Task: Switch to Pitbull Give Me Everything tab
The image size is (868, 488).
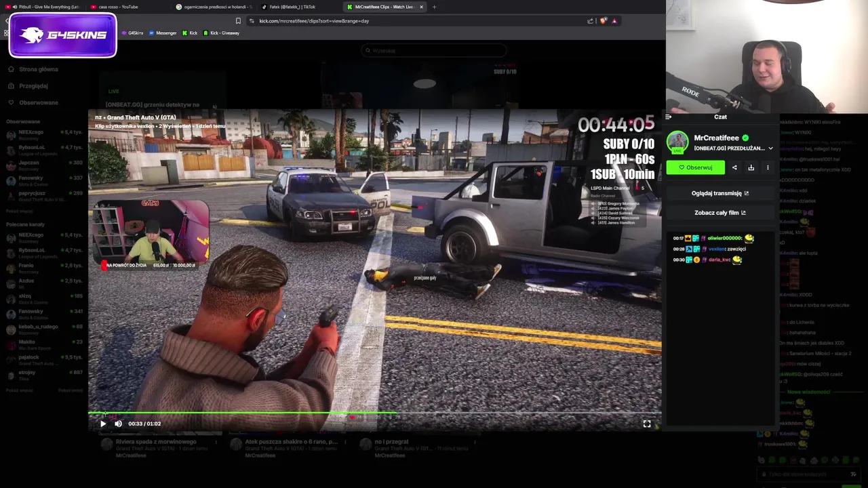Action: (46, 7)
